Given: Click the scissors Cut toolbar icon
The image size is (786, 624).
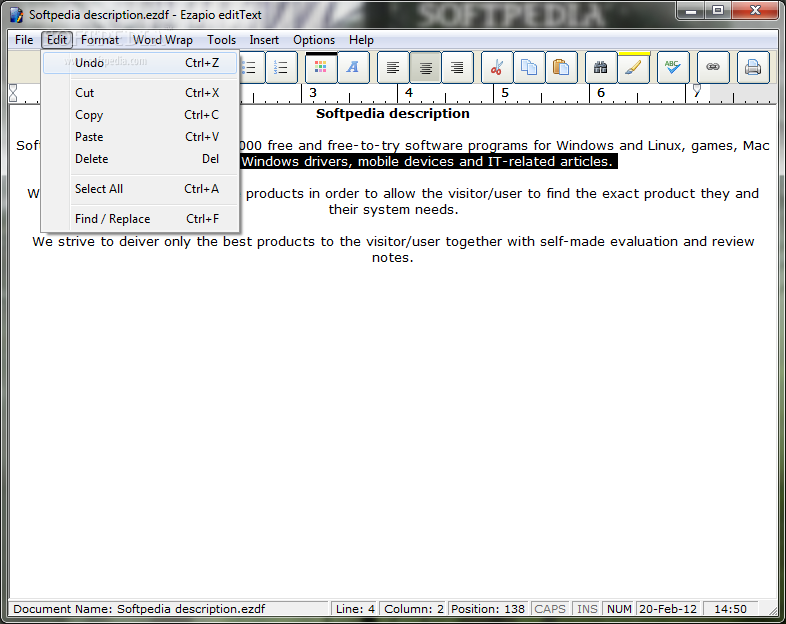Looking at the screenshot, I should click(497, 67).
